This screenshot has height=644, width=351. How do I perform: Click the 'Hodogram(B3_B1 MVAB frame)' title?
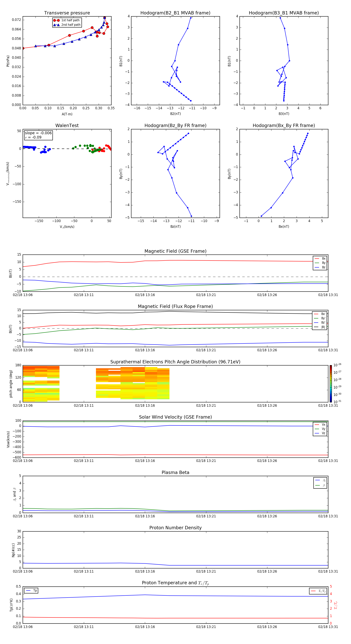(284, 13)
